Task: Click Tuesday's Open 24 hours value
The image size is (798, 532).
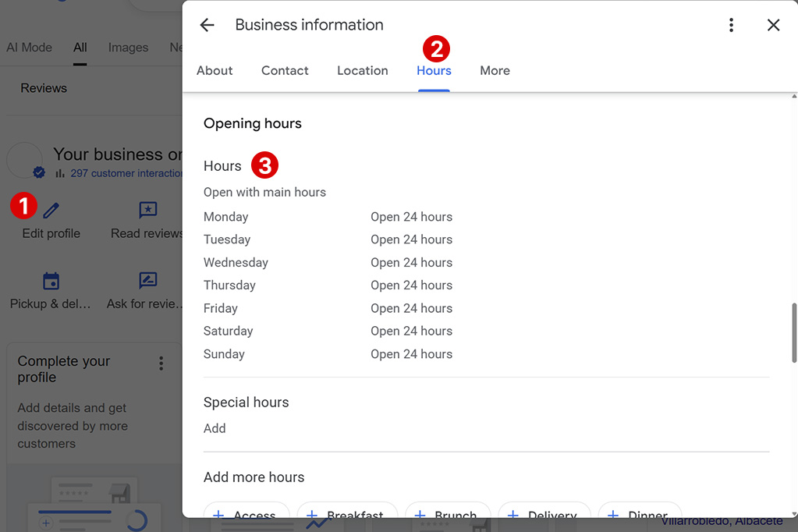Action: [x=411, y=239]
